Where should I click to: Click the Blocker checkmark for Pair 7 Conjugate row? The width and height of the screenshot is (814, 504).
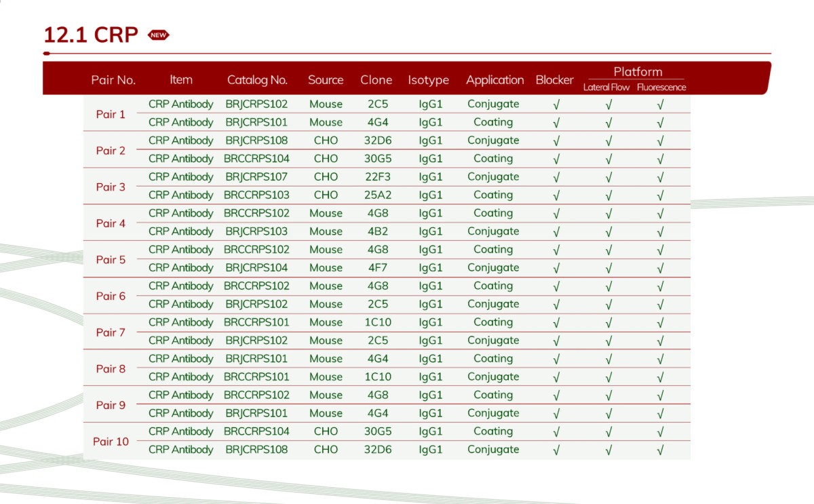(555, 341)
